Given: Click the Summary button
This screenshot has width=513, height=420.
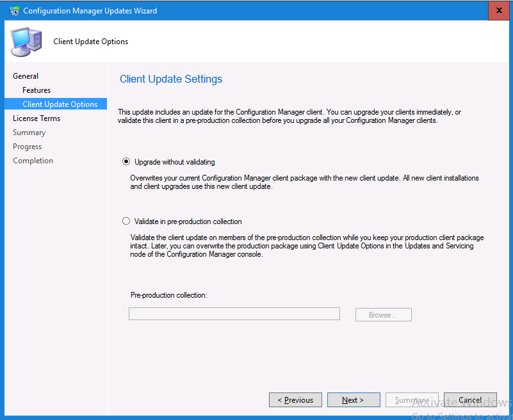Looking at the screenshot, I should point(412,400).
